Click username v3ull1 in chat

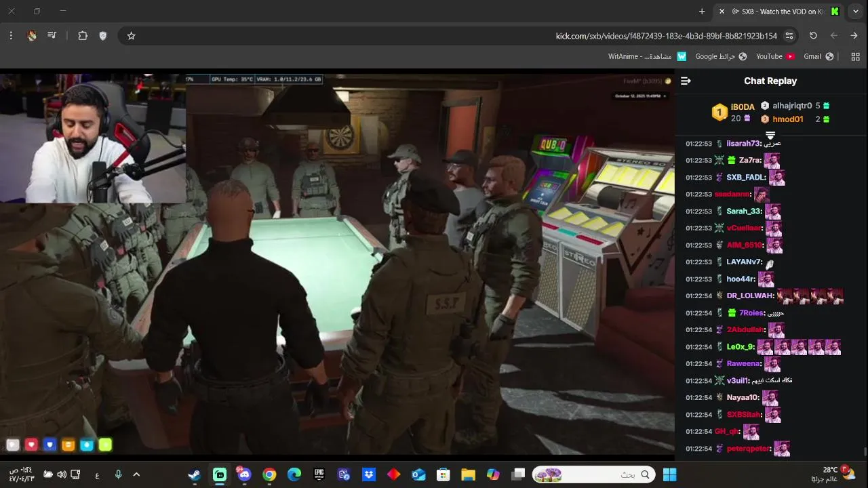tap(738, 381)
